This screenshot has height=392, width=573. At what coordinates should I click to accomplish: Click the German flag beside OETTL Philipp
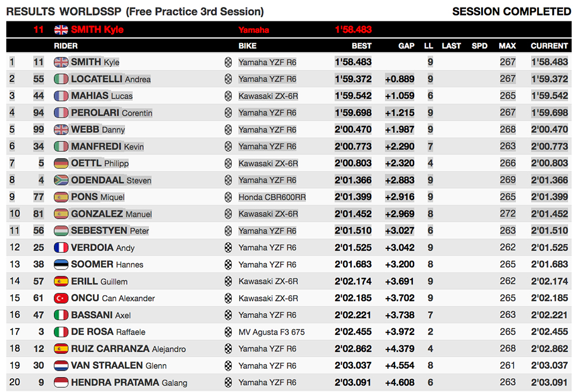pos(61,163)
